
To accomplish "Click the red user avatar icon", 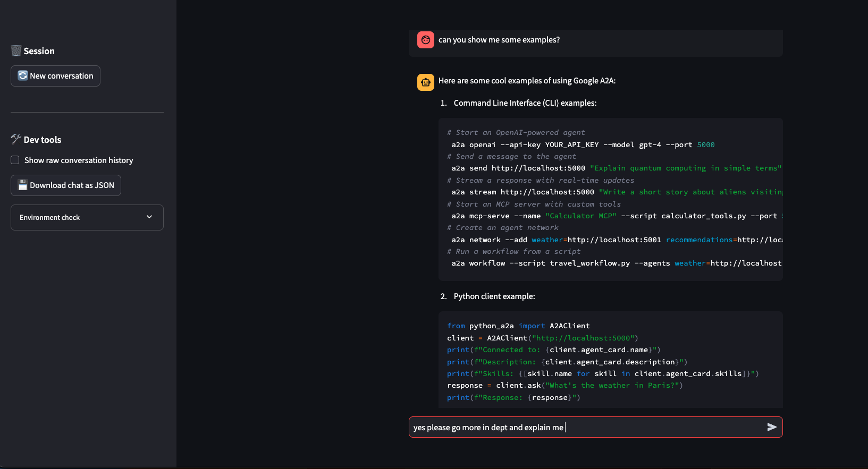I will pos(426,40).
